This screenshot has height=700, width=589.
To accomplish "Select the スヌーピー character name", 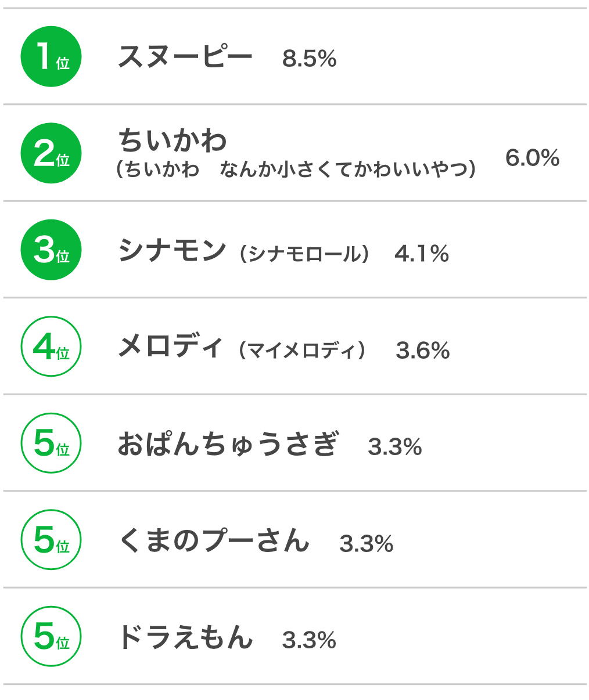I will tap(185, 57).
